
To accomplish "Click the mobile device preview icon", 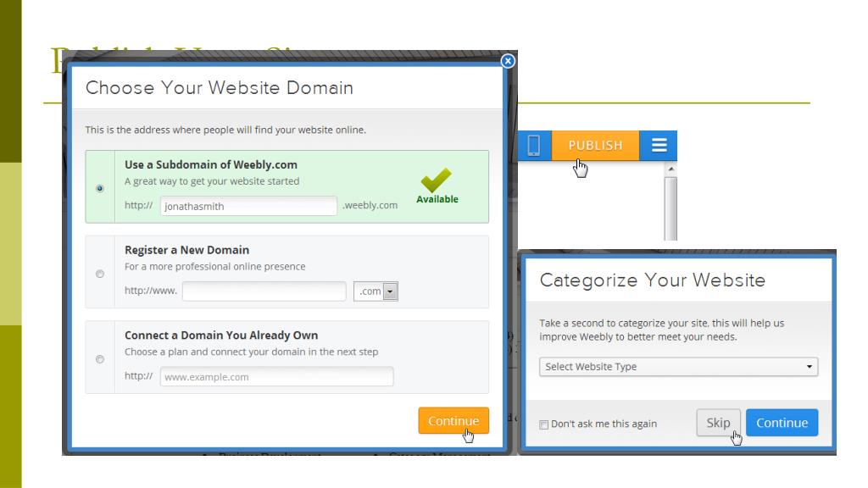I will 534,146.
